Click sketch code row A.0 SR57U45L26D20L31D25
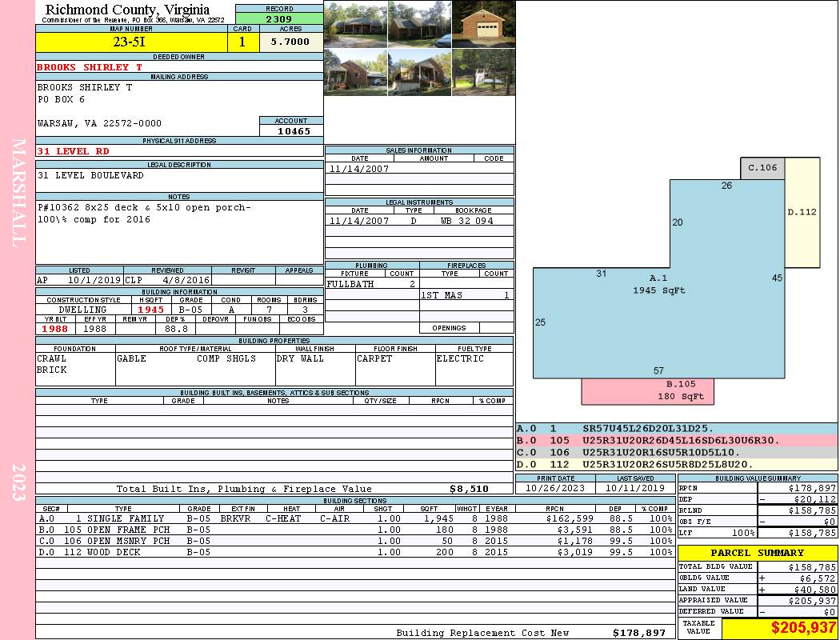840x640 pixels. click(x=677, y=429)
